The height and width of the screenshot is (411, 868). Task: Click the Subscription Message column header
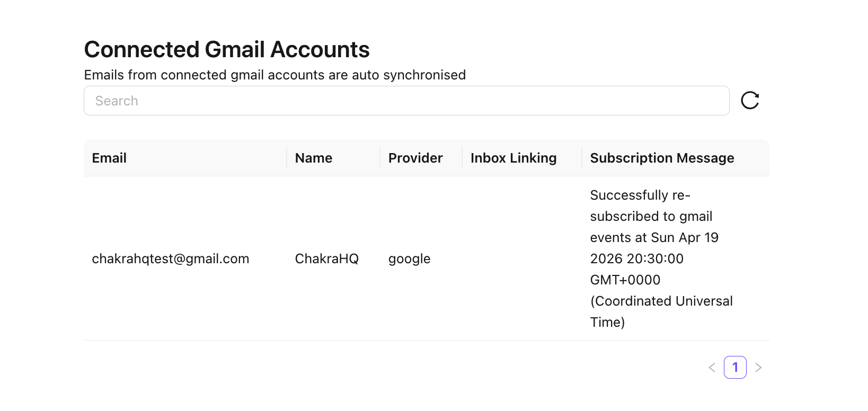tap(662, 158)
